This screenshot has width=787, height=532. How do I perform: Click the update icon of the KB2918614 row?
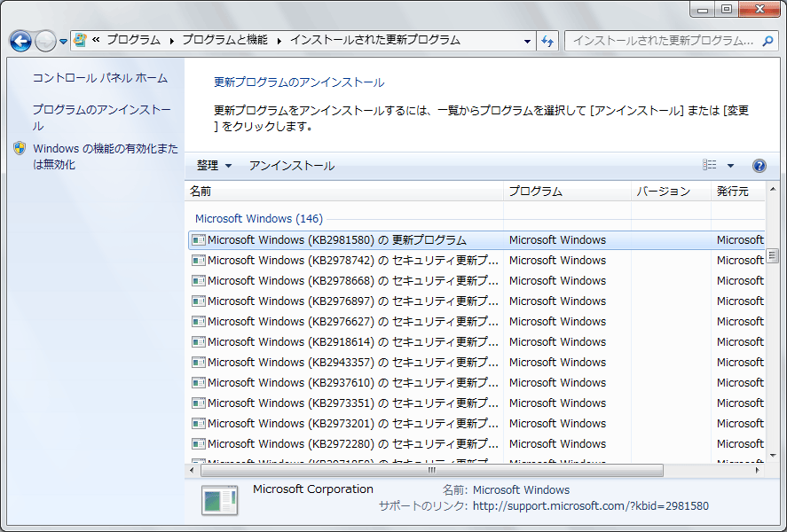(x=199, y=342)
